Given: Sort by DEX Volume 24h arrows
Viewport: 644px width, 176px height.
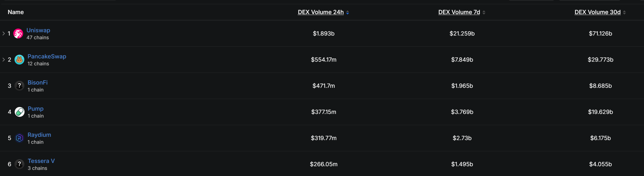Looking at the screenshot, I should [x=347, y=12].
